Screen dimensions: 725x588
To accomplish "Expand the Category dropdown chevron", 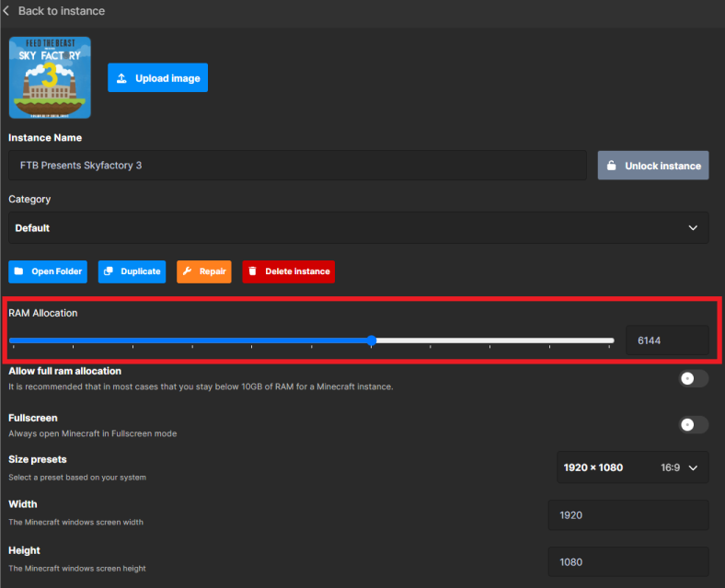I will 693,228.
